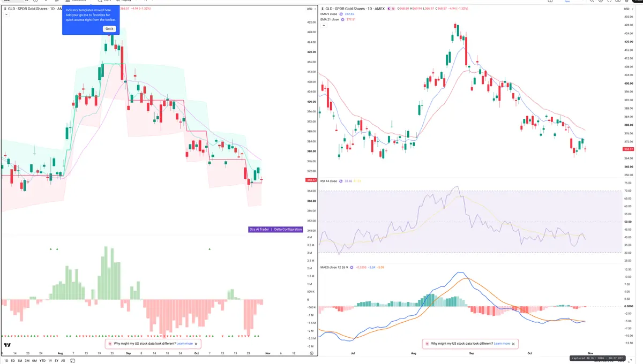Viewport: 643px width, 364px height.
Task: Switch to the 1D time range
Action: tap(6, 361)
